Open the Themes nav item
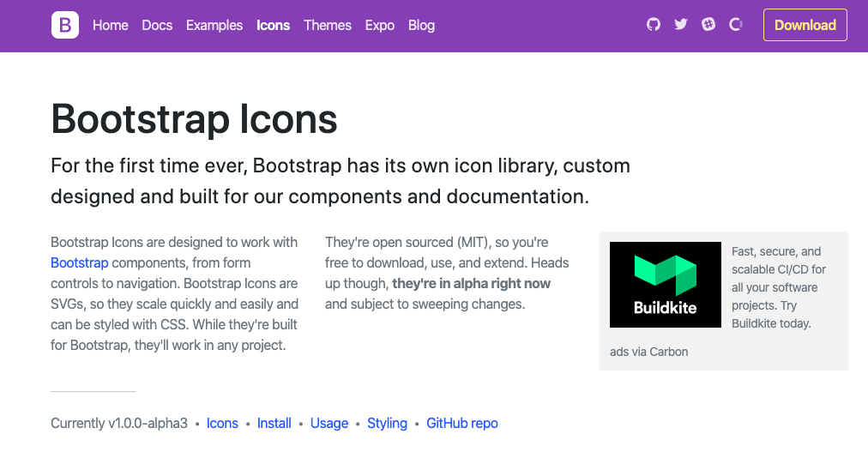The image size is (868, 452). 327,26
